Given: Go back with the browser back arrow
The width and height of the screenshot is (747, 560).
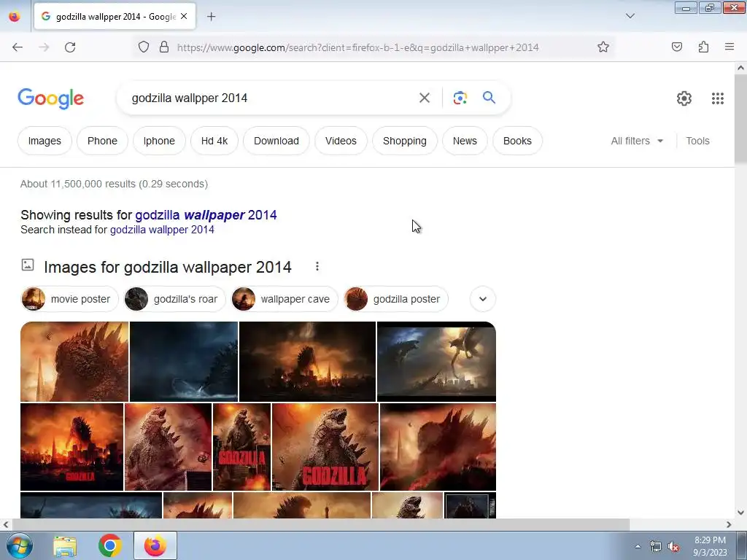Looking at the screenshot, I should 18,47.
